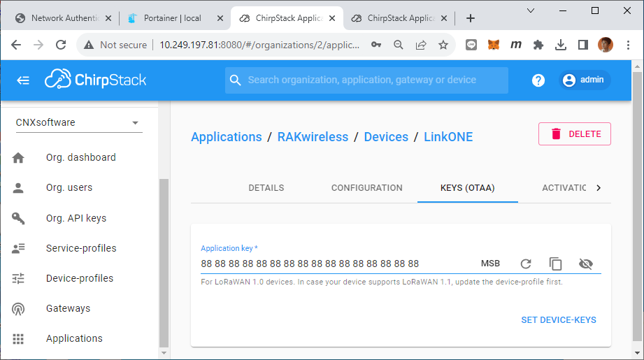Open Gateways in the sidebar
The width and height of the screenshot is (644, 360).
68,308
